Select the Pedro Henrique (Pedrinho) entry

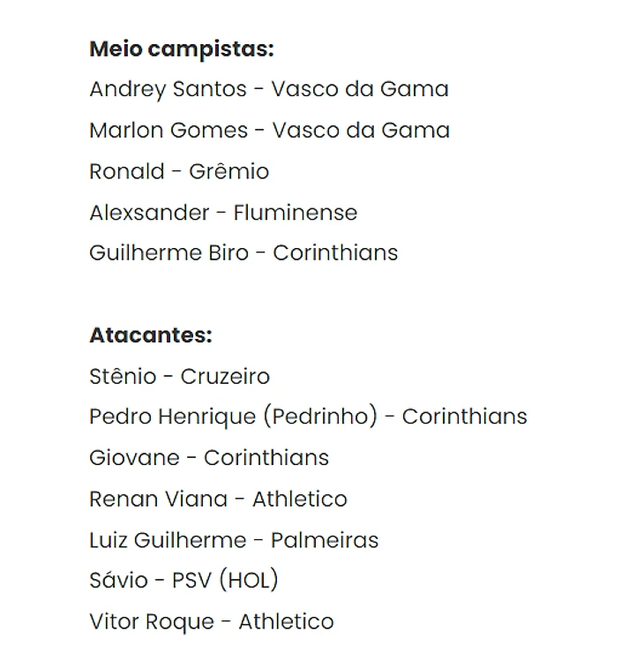click(308, 417)
